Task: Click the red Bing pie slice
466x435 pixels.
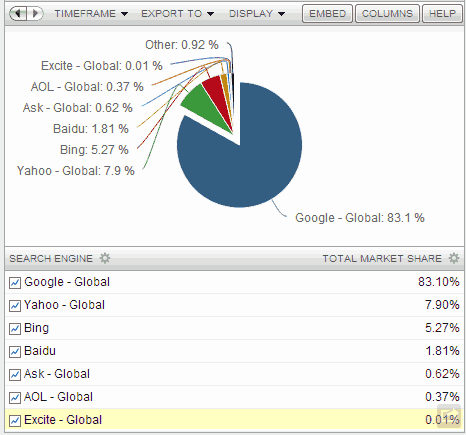Action: click(216, 95)
